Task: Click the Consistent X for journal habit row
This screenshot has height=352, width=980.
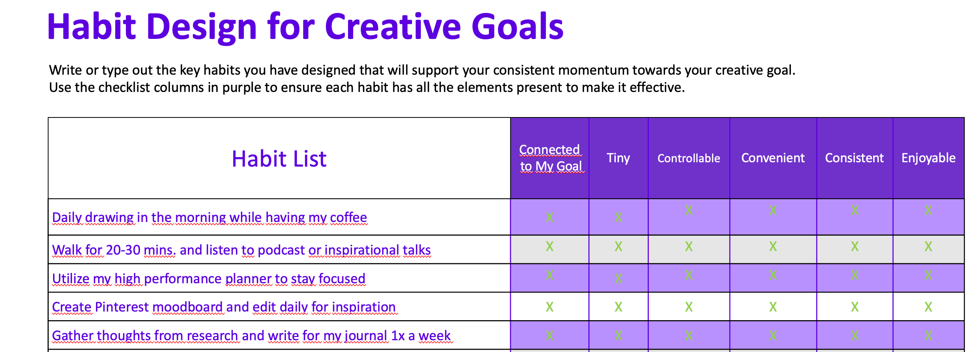Action: click(855, 335)
